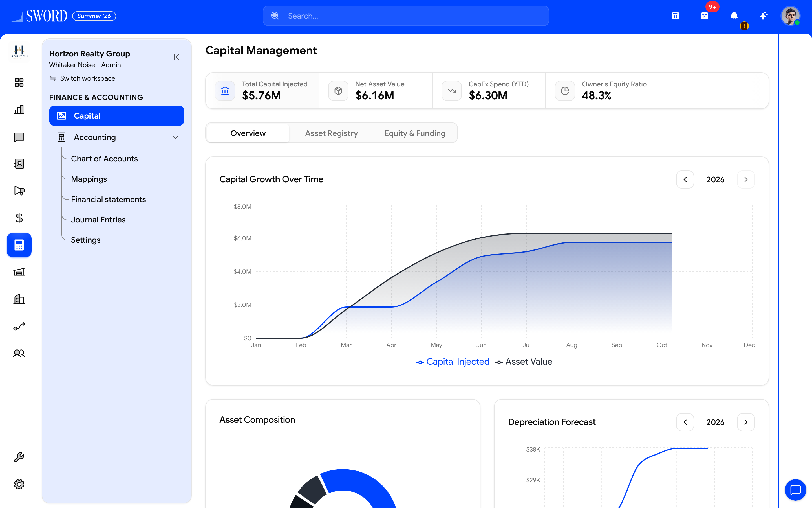Image resolution: width=812 pixels, height=508 pixels.
Task: Toggle Capital Injected series in chart legend
Action: tap(453, 362)
